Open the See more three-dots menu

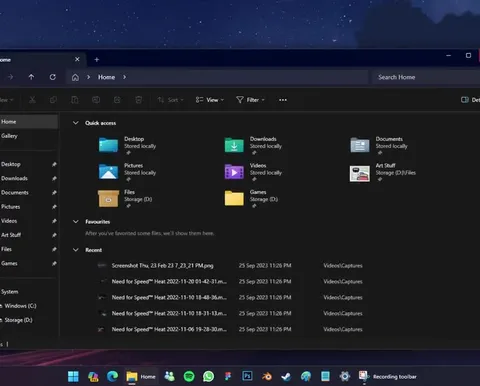point(283,100)
